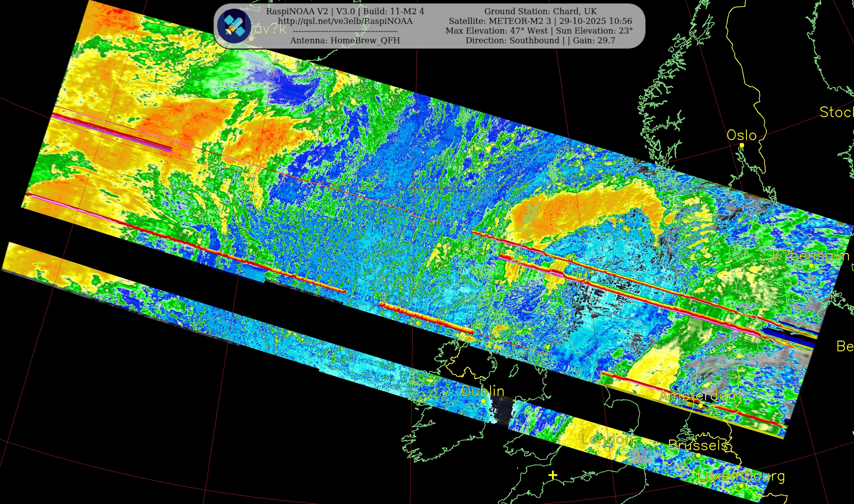Click the RaspiNOAA satellite logo icon
The image size is (854, 504).
tap(234, 26)
